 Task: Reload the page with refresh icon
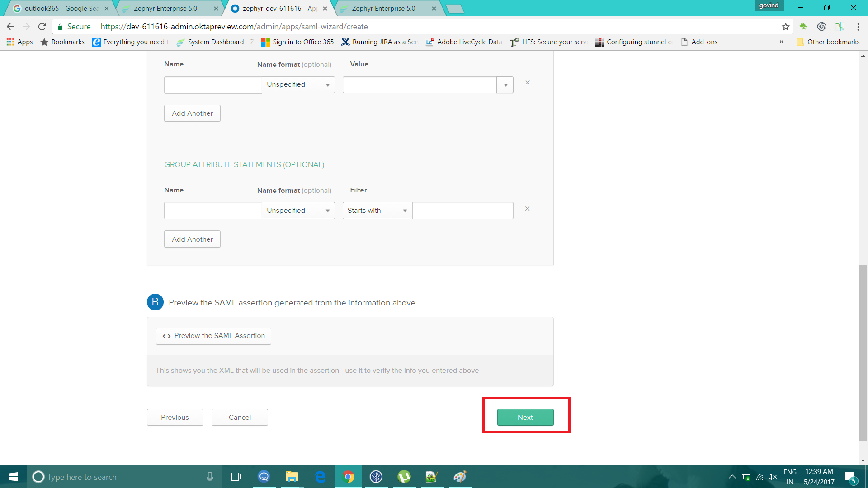coord(42,27)
